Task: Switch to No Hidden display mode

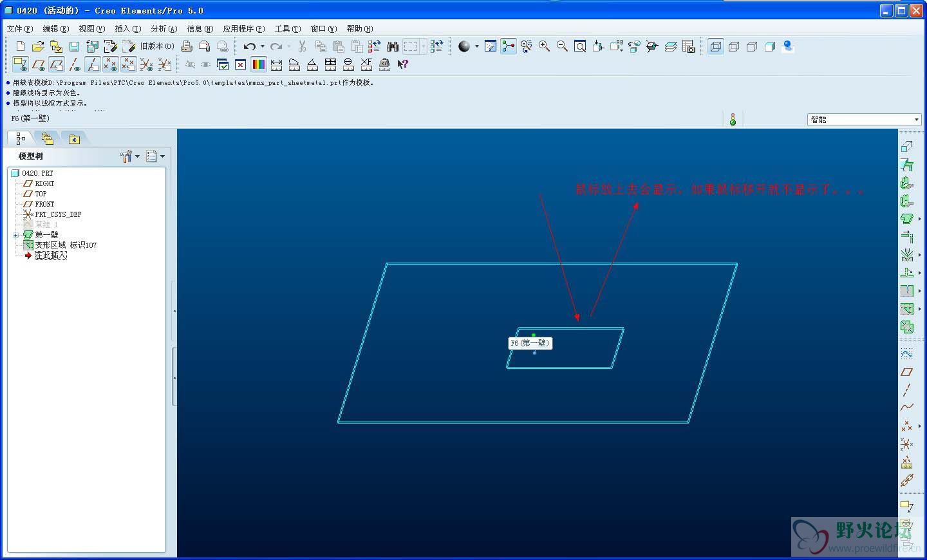Action: 751,46
